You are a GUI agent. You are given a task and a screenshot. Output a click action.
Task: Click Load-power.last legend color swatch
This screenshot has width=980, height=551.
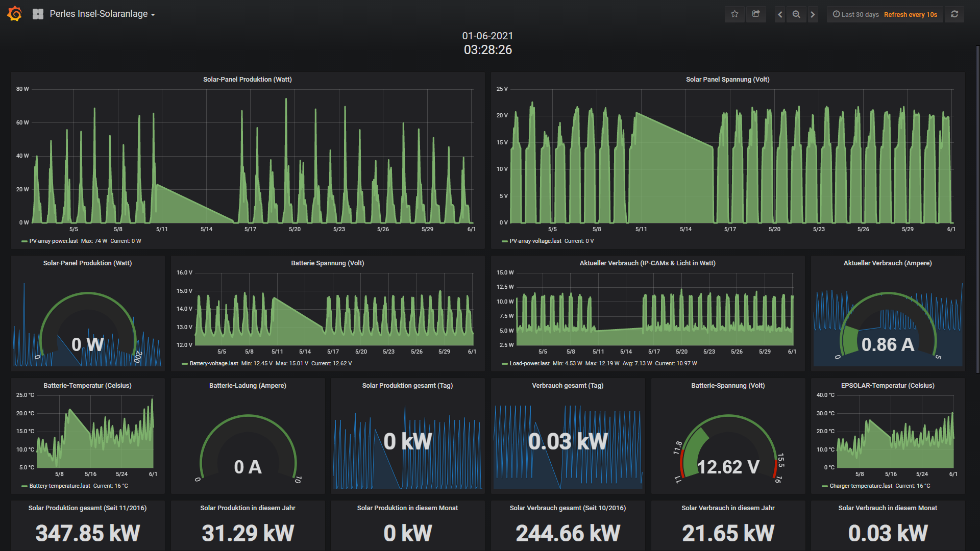[x=504, y=364]
